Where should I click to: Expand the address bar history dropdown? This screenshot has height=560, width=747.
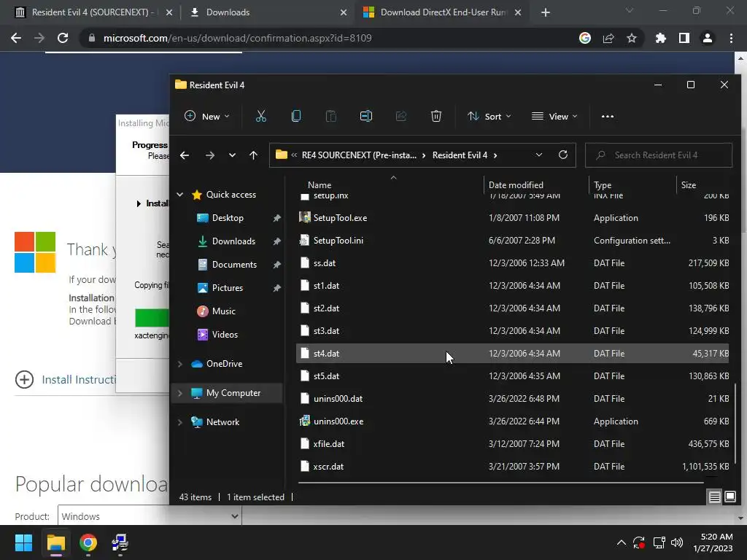tap(539, 155)
